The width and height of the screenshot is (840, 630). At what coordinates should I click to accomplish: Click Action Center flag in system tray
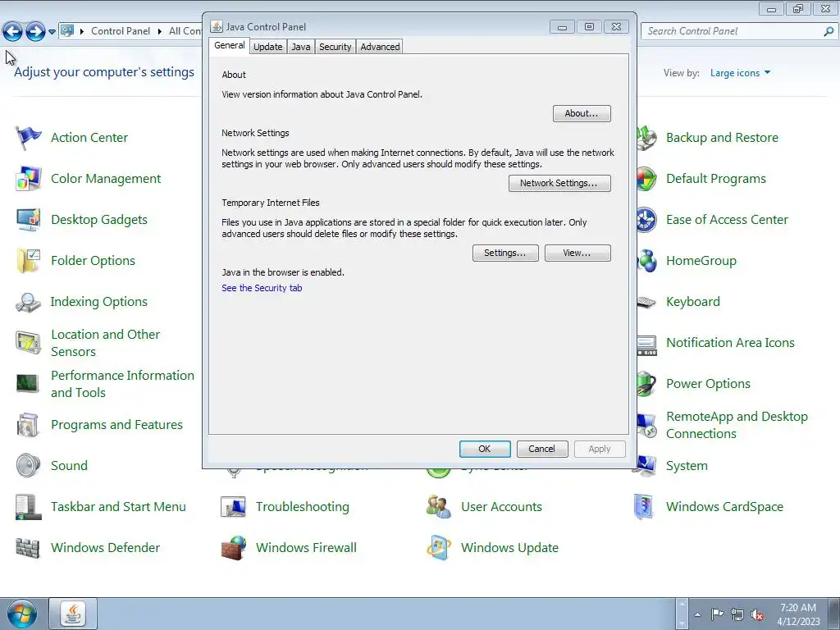tap(717, 614)
